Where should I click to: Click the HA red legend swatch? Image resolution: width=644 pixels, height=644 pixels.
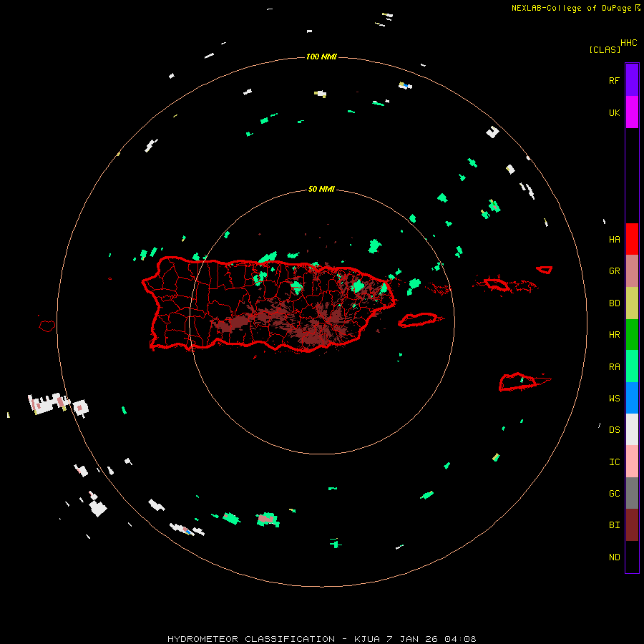click(632, 239)
